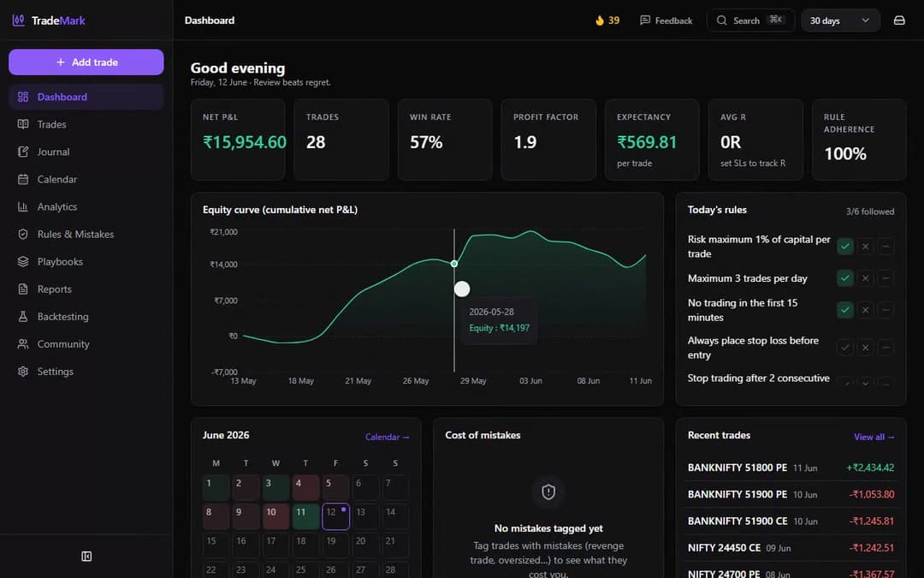
Task: Click the Backtesting flask icon
Action: coord(23,317)
